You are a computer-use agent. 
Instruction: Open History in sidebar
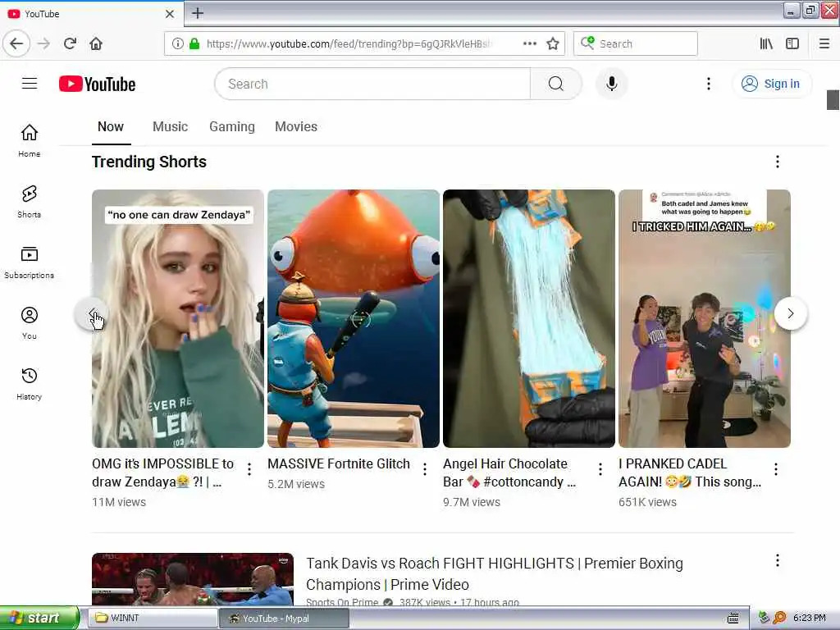coord(30,384)
